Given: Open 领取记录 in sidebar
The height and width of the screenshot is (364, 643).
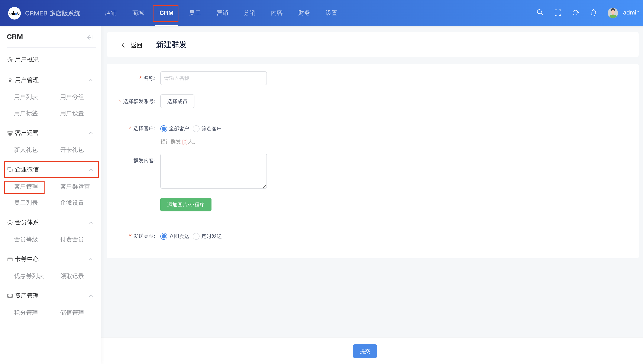Looking at the screenshot, I should point(72,276).
